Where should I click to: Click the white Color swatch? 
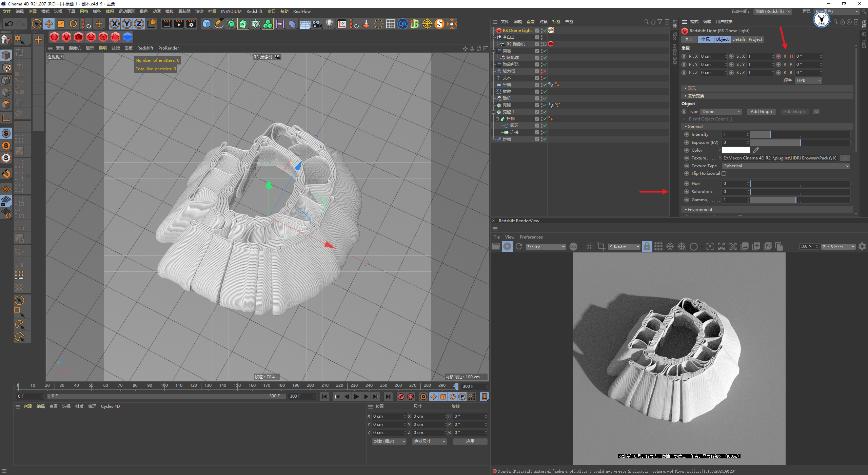pyautogui.click(x=735, y=150)
